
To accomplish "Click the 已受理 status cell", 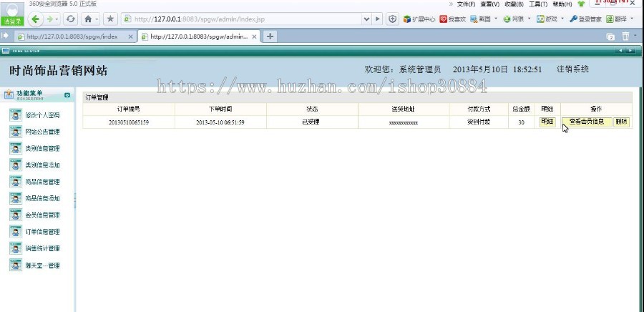I will [x=312, y=122].
